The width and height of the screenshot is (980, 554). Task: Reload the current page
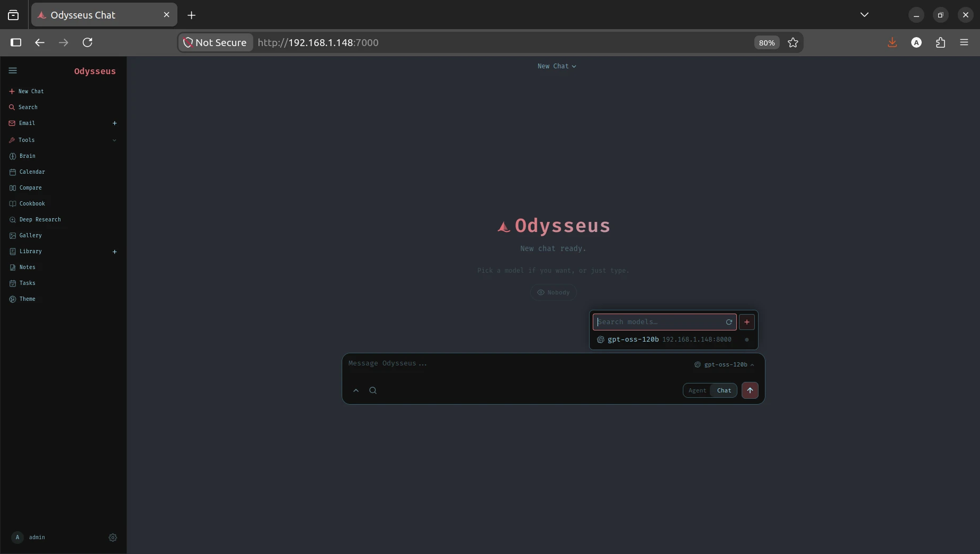click(87, 42)
